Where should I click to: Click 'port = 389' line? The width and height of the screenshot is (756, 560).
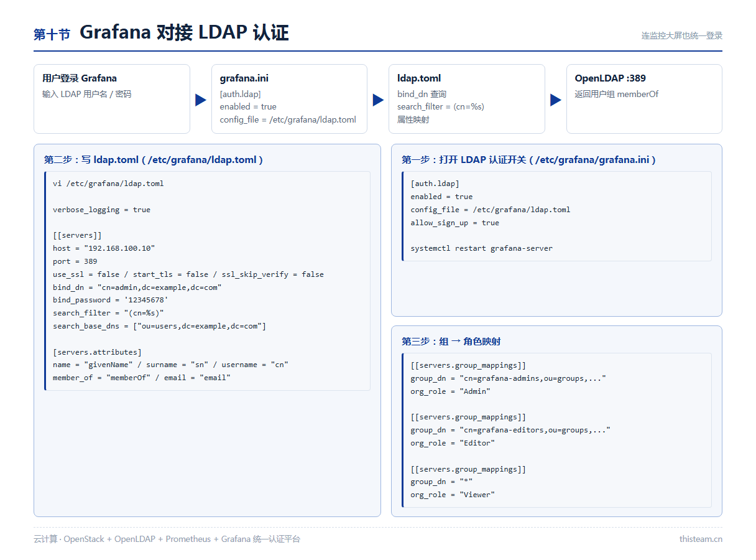(75, 261)
